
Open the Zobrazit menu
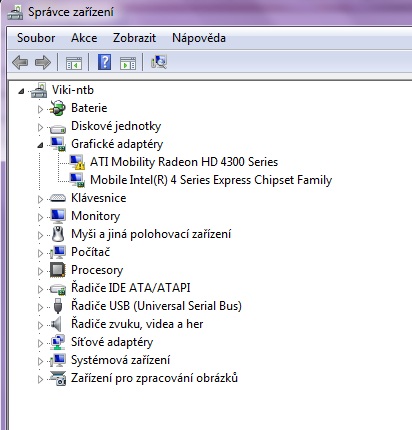tap(134, 38)
